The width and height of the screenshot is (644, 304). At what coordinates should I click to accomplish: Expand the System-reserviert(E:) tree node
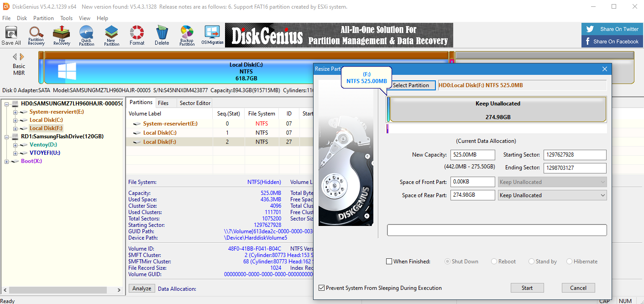15,112
